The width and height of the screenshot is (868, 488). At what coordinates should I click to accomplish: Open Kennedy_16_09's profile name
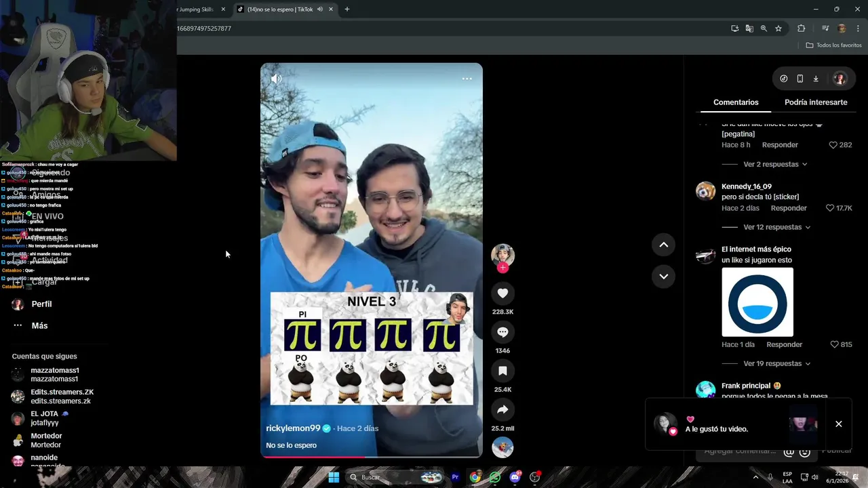[747, 186]
